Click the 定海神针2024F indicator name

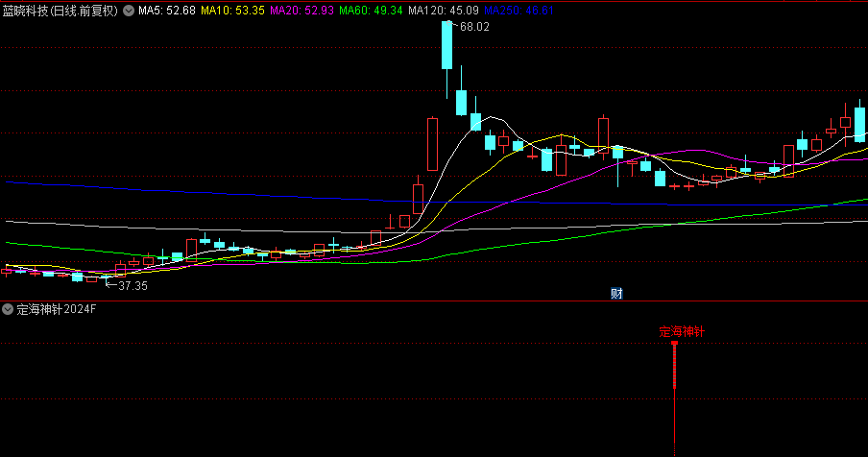click(57, 309)
